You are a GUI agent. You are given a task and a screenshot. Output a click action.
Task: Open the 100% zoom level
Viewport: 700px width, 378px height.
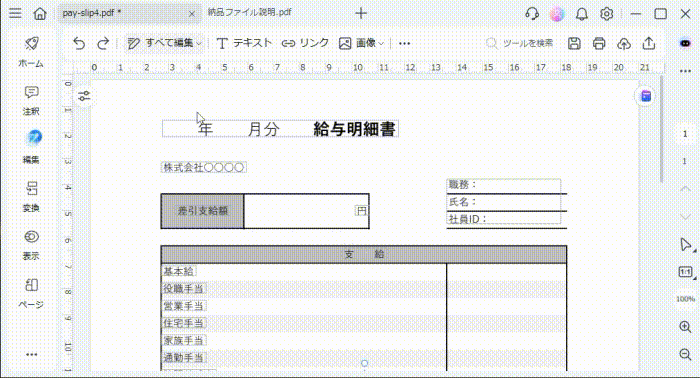pos(685,299)
